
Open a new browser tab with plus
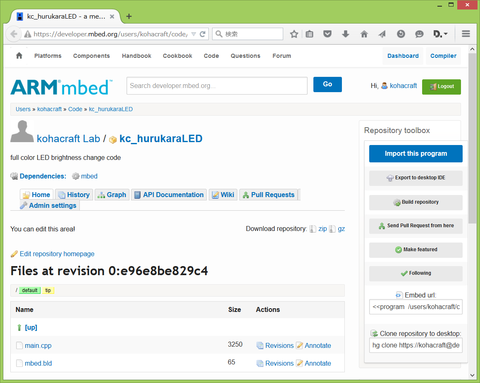[x=129, y=16]
